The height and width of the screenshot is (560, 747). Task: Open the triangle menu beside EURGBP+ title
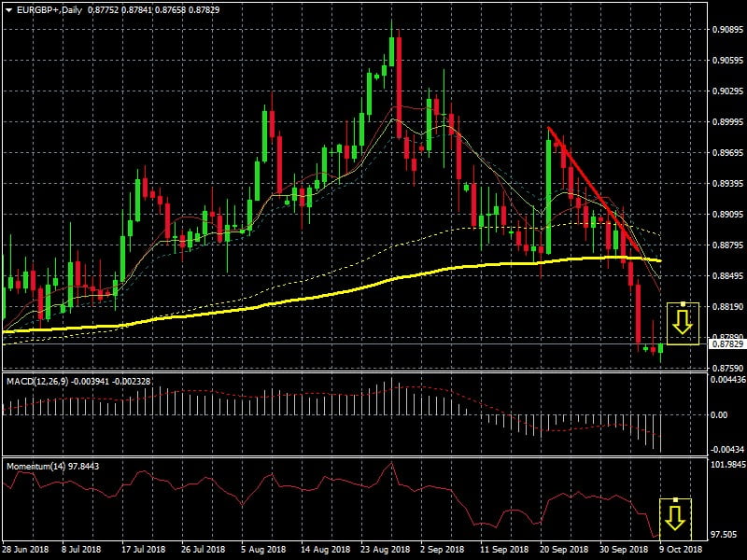(x=8, y=8)
